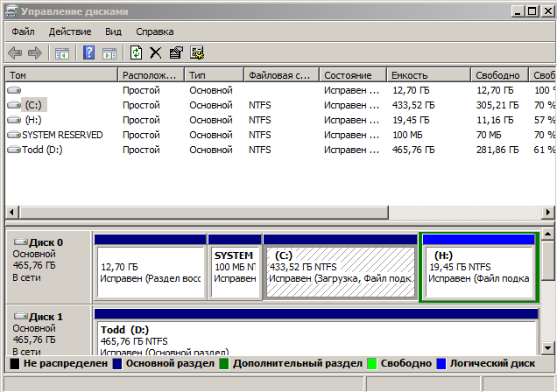Click the blue Help question mark icon
Screen dimensions: 557x392
pos(89,53)
